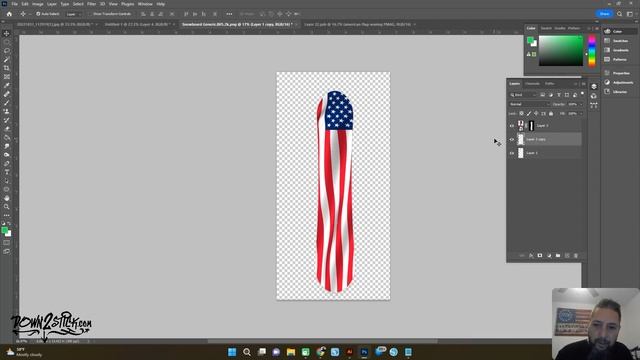This screenshot has width=640, height=360.
Task: Select the Move tool in the toolbox
Action: point(7,33)
